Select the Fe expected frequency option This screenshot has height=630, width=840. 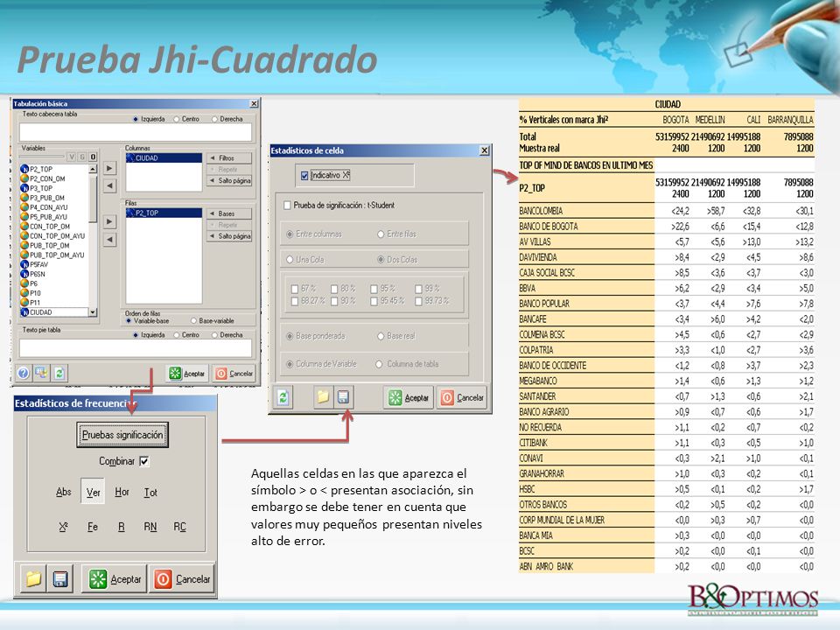(93, 527)
